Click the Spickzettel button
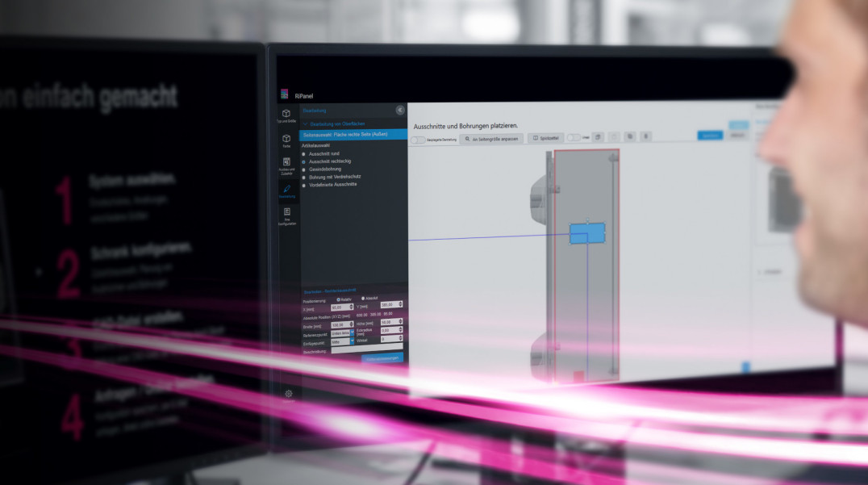The height and width of the screenshot is (485, 868). [546, 138]
